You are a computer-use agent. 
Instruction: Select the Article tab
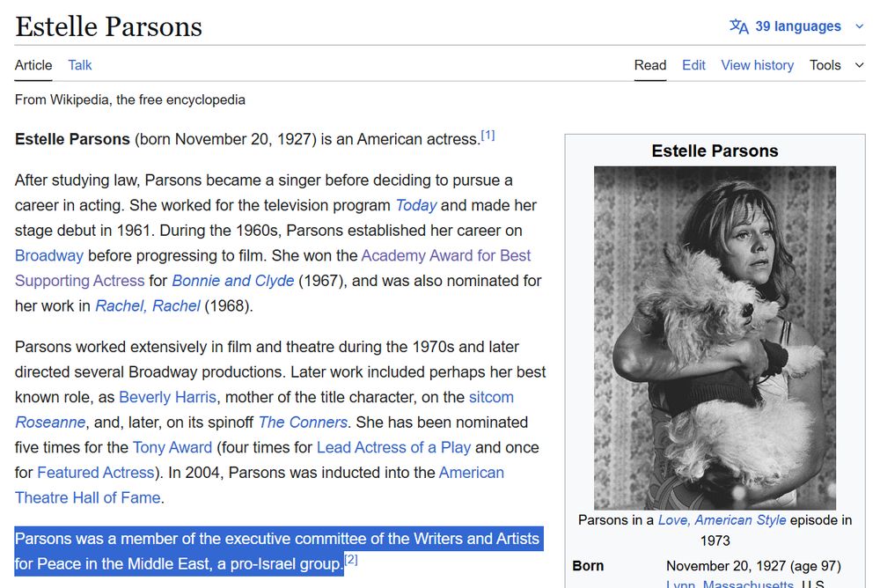pos(33,65)
